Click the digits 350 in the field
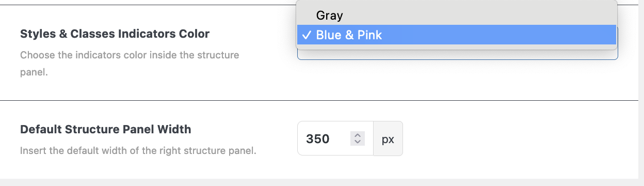This screenshot has height=186, width=644. coord(318,139)
